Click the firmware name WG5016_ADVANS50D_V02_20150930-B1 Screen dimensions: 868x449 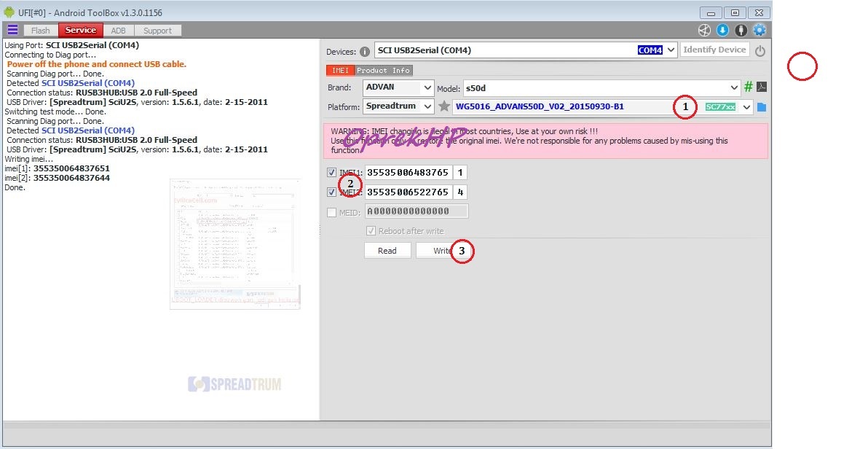coord(540,106)
